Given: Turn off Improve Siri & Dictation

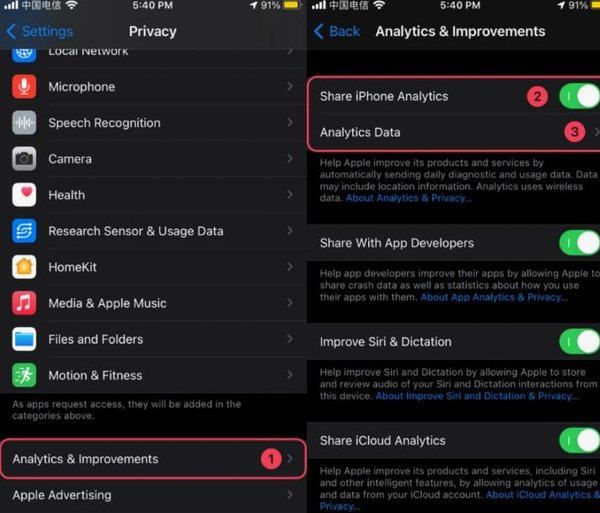Looking at the screenshot, I should 579,342.
